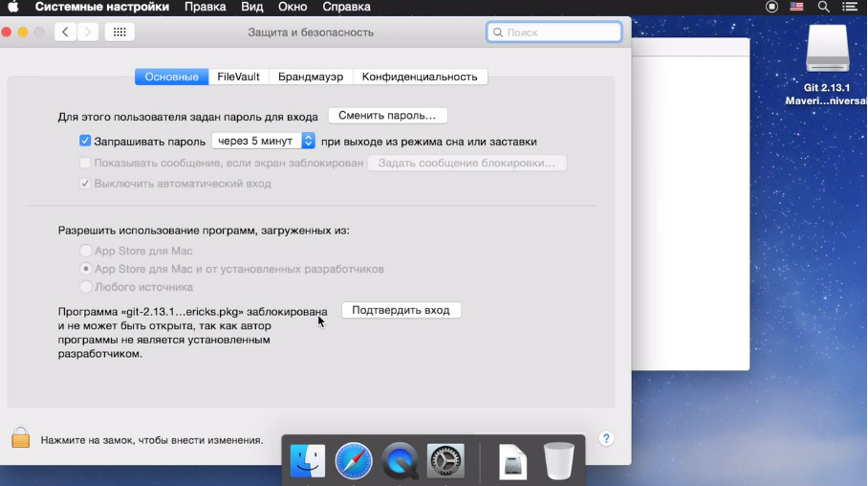The image size is (868, 486).
Task: Open the Apple menu
Action: (13, 8)
